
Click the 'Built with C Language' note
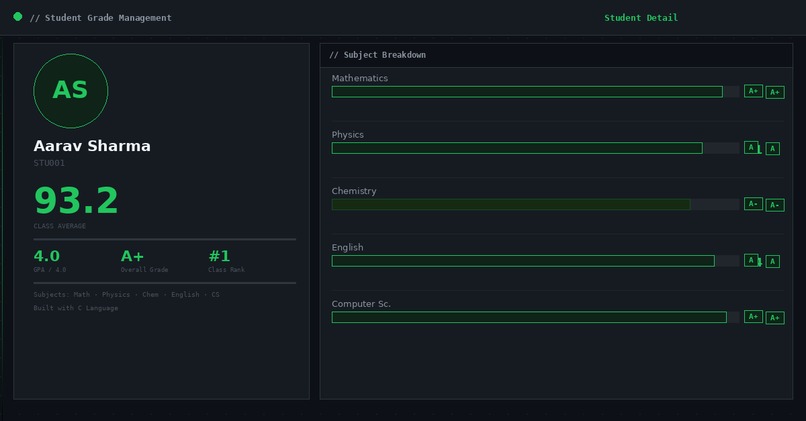coord(76,308)
